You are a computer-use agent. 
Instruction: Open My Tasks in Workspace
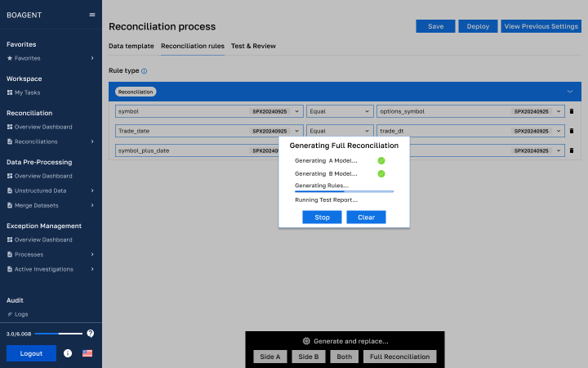point(28,92)
